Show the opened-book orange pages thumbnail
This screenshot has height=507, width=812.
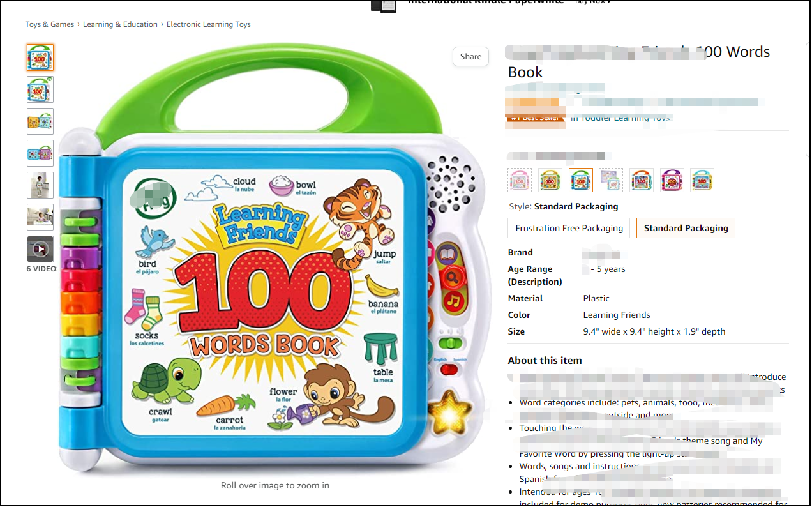coord(40,121)
